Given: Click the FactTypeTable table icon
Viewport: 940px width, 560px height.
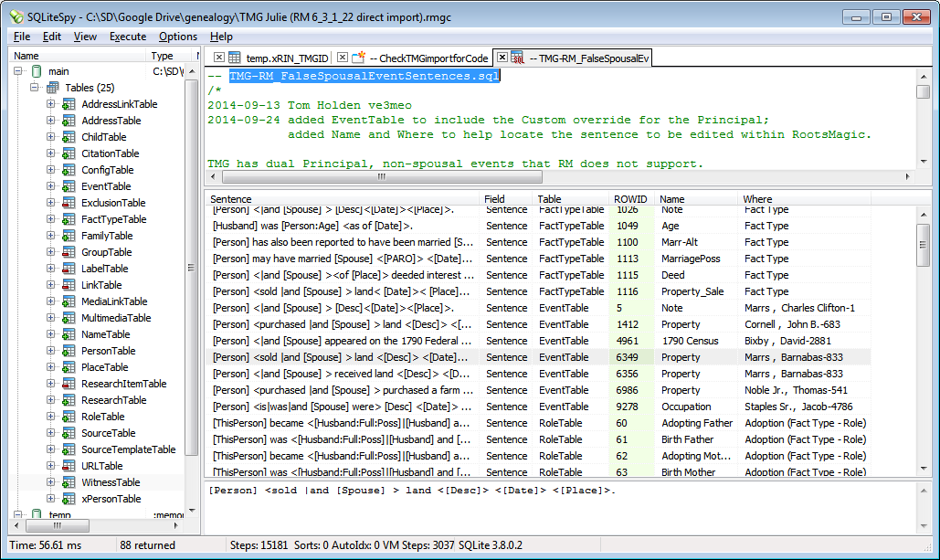Looking at the screenshot, I should coord(69,219).
